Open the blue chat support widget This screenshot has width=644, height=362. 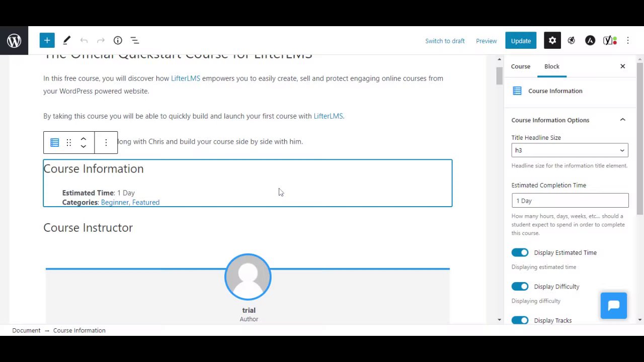614,306
